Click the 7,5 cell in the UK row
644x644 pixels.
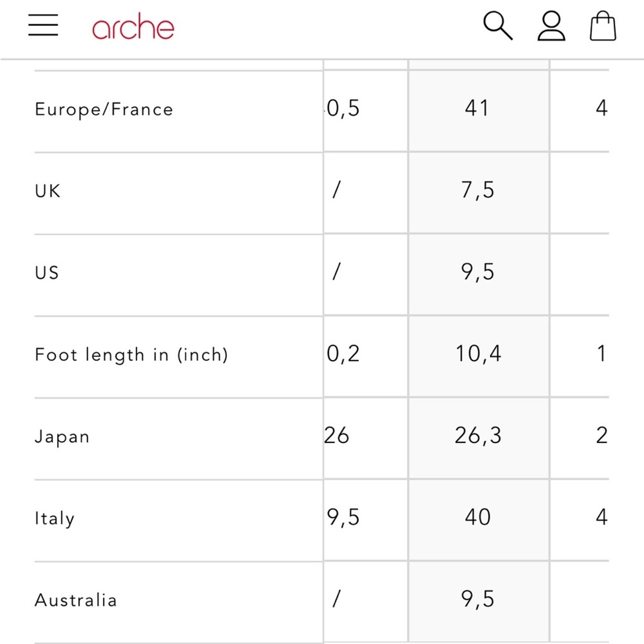(478, 190)
